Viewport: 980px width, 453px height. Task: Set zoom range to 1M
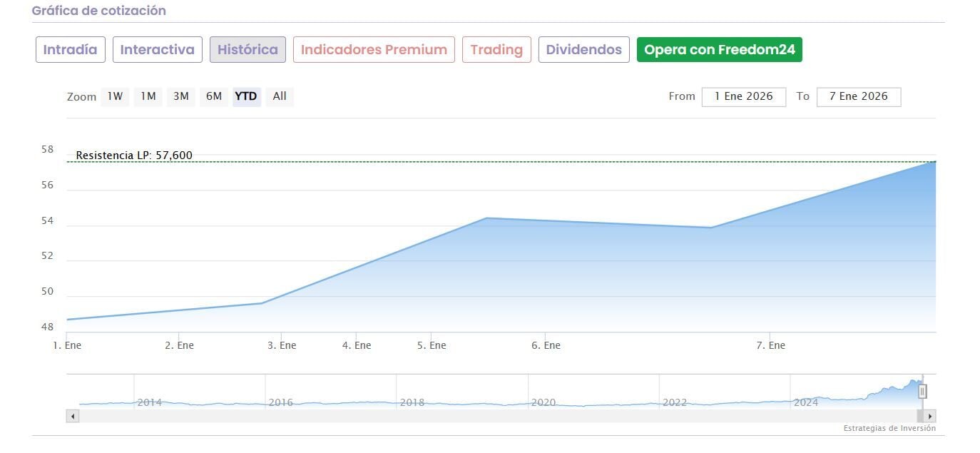tap(148, 96)
